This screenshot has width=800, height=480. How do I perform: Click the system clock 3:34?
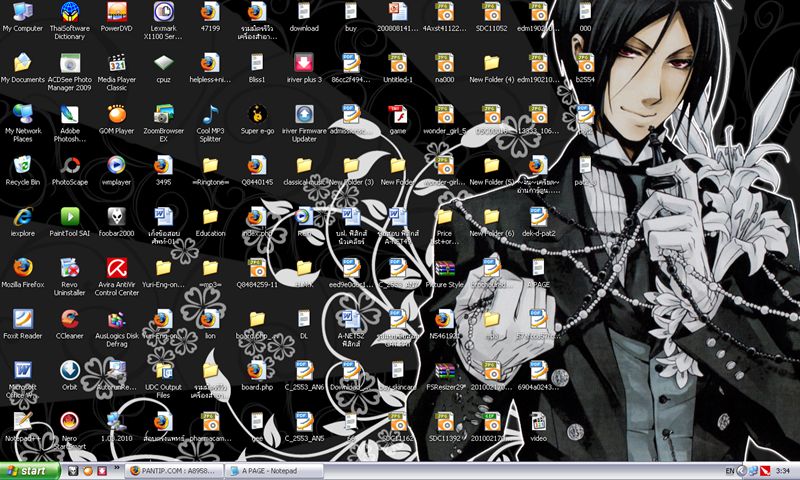pyautogui.click(x=783, y=471)
